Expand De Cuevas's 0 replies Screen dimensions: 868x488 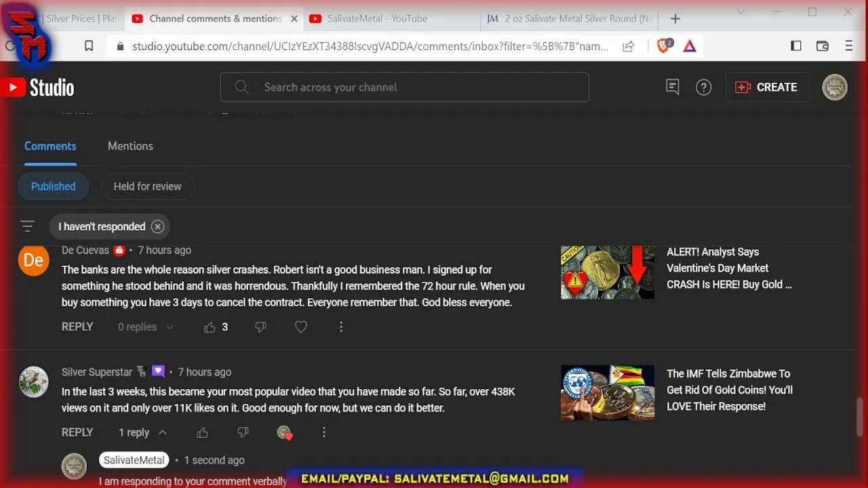click(146, 327)
